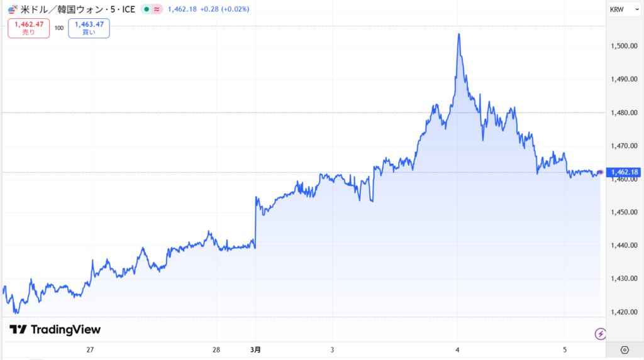This screenshot has height=360, width=644.
Task: Click the spread value 100
Action: click(x=59, y=28)
